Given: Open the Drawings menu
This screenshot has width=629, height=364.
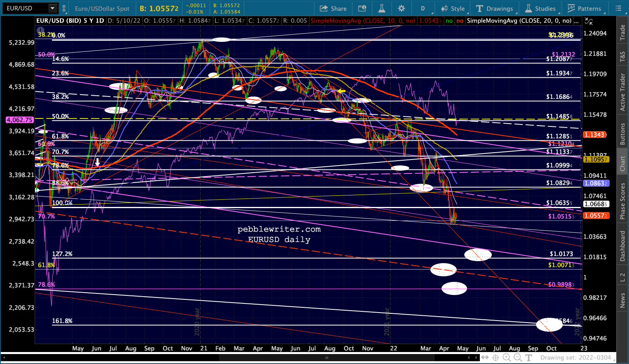Looking at the screenshot, I should tap(495, 8).
